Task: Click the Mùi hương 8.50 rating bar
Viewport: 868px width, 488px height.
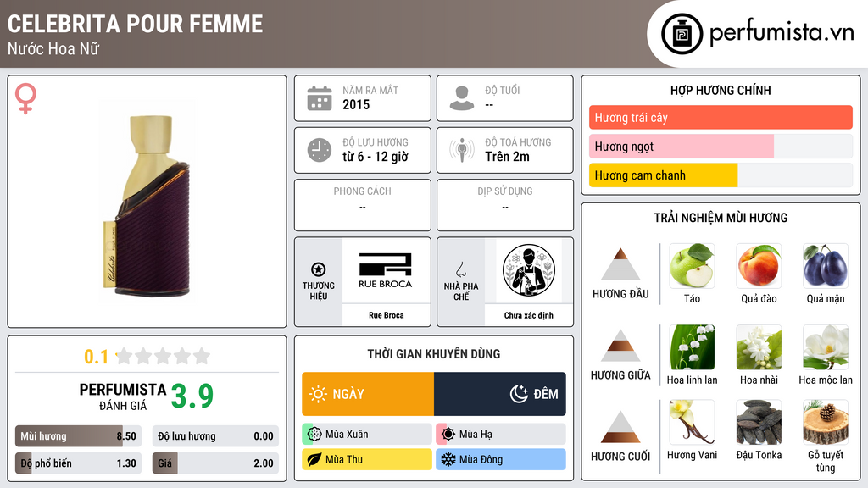Action: pyautogui.click(x=78, y=436)
